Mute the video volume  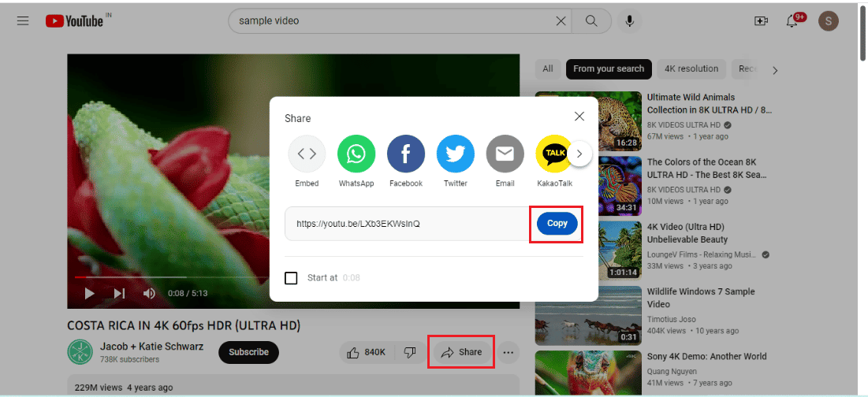click(x=149, y=293)
